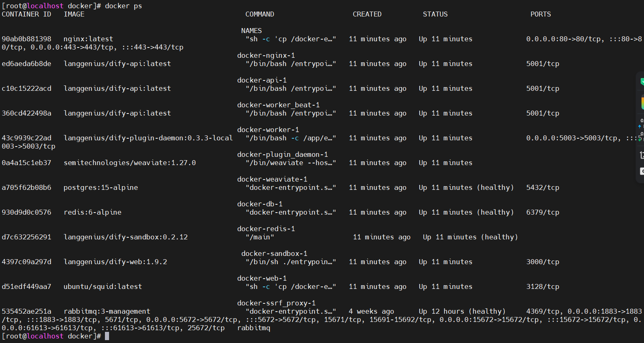Click the 6379/tcp port entry
This screenshot has height=343, width=644.
(543, 212)
